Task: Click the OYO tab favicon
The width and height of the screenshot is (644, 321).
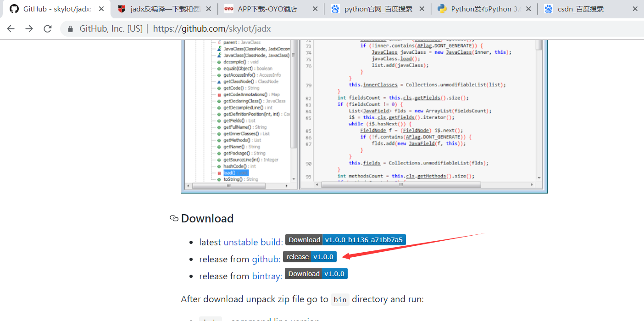Action: pyautogui.click(x=228, y=9)
